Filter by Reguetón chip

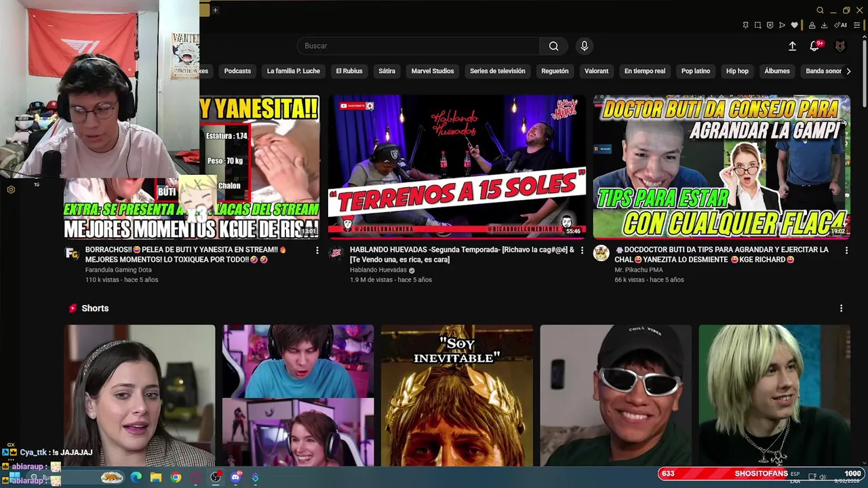pos(555,71)
